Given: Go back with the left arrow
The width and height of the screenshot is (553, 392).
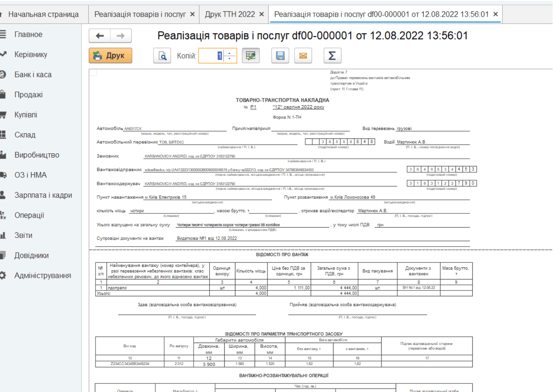Looking at the screenshot, I should coord(100,36).
